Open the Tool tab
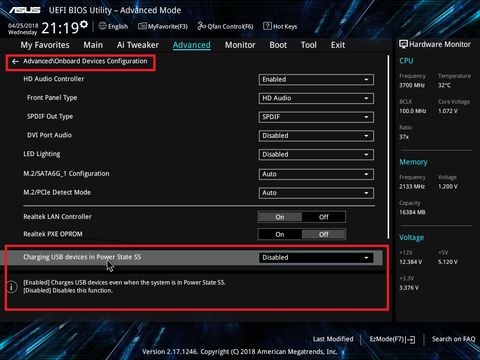 tap(309, 45)
